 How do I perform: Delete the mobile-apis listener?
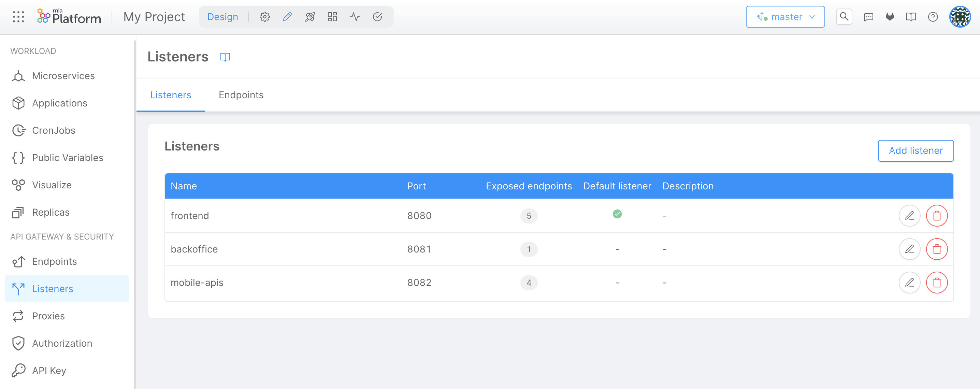[936, 283]
